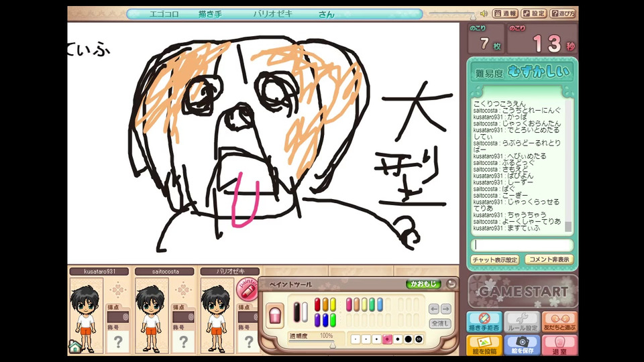Pick the bright green color pen
This screenshot has width=644, height=362.
(x=333, y=320)
